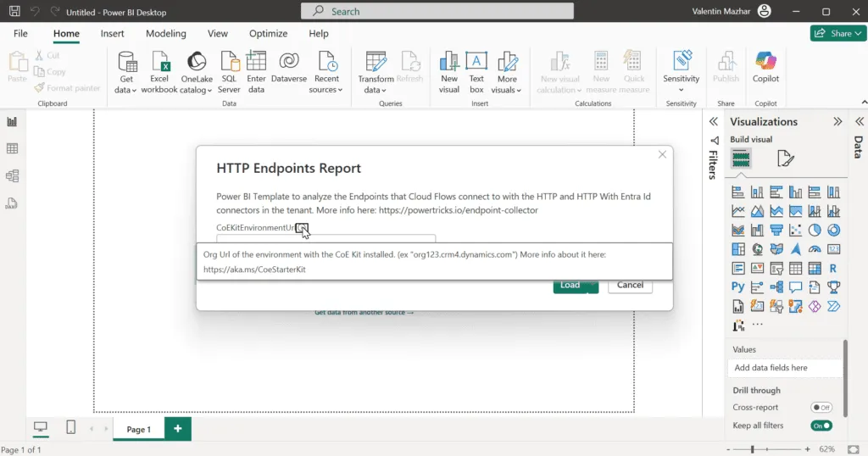Add the Python visual
The image size is (868, 456).
pos(738,286)
